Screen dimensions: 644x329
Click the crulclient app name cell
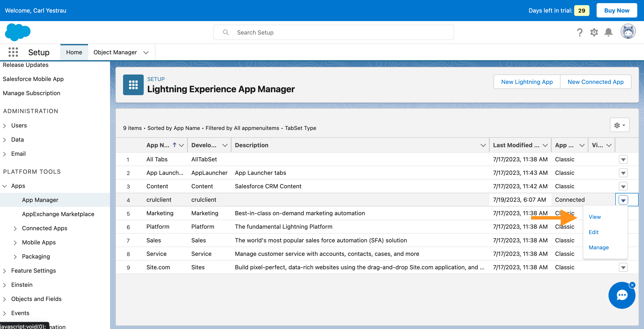(x=159, y=200)
